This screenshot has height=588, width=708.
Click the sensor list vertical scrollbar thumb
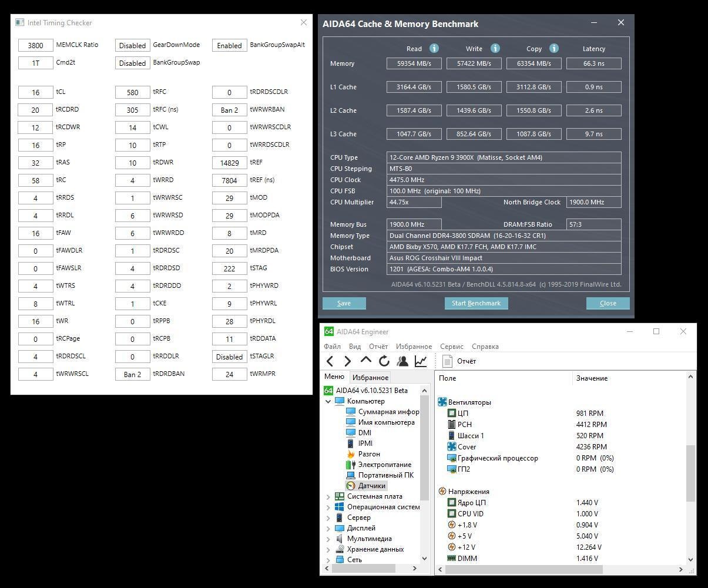click(690, 473)
